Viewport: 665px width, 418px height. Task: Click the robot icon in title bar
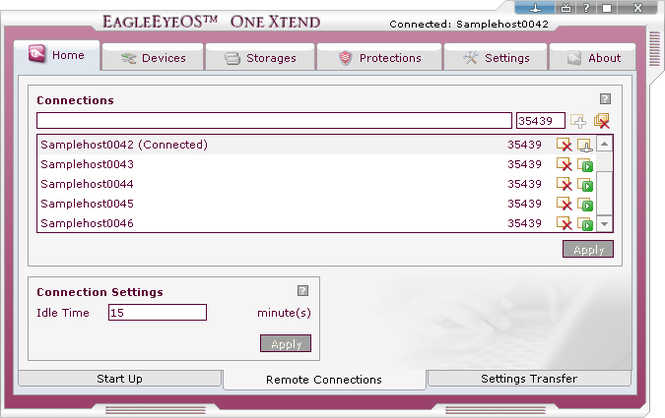coord(566,8)
